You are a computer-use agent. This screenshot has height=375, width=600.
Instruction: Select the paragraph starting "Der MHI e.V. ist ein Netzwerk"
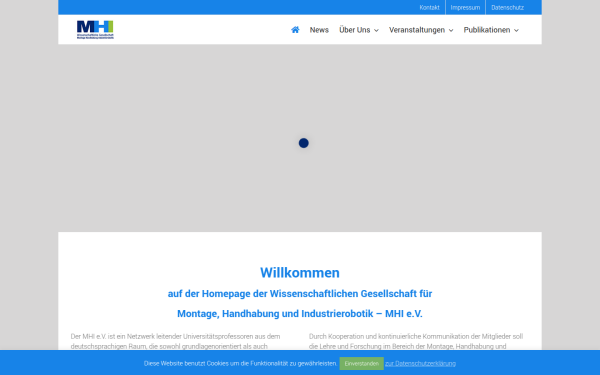pos(175,341)
